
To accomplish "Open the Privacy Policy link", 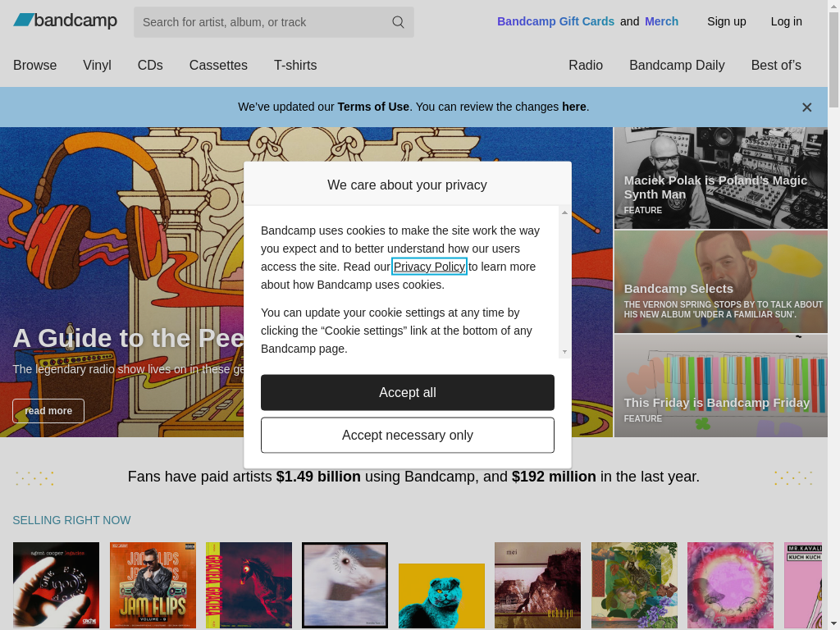I will click(429, 267).
